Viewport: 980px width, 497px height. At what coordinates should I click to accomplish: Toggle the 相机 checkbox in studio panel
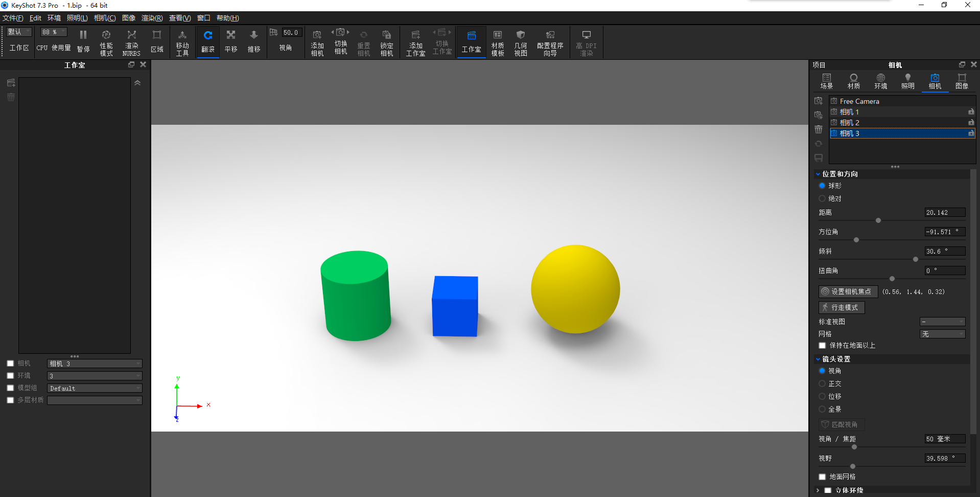pos(10,364)
